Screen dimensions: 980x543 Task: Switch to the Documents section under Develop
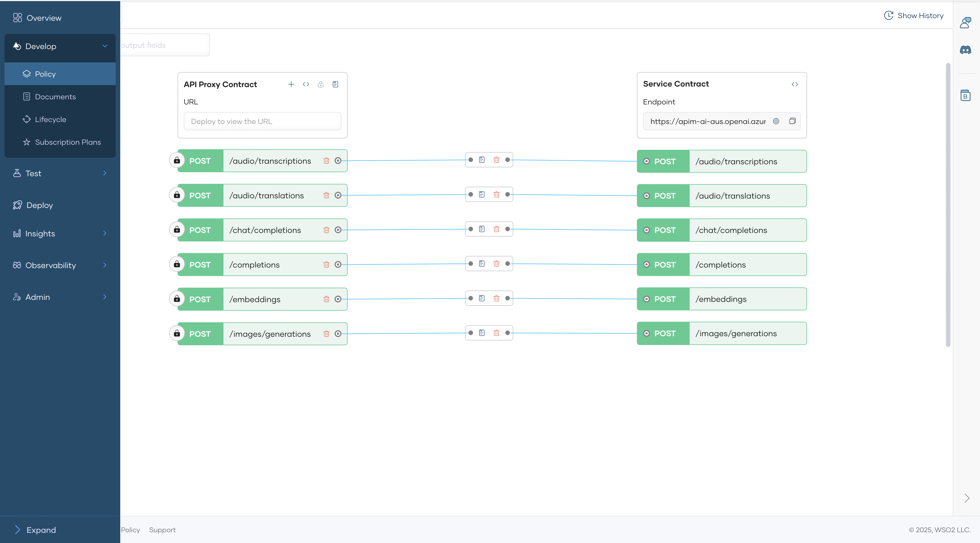point(55,97)
